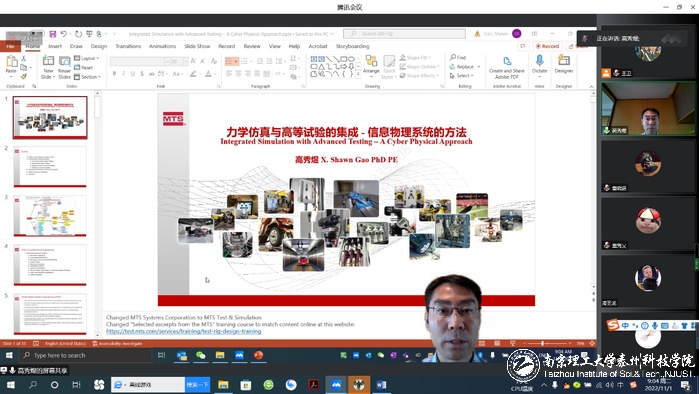Screen dimensions: 699x394
Task: Switch to the Transitions tab
Action: click(128, 46)
